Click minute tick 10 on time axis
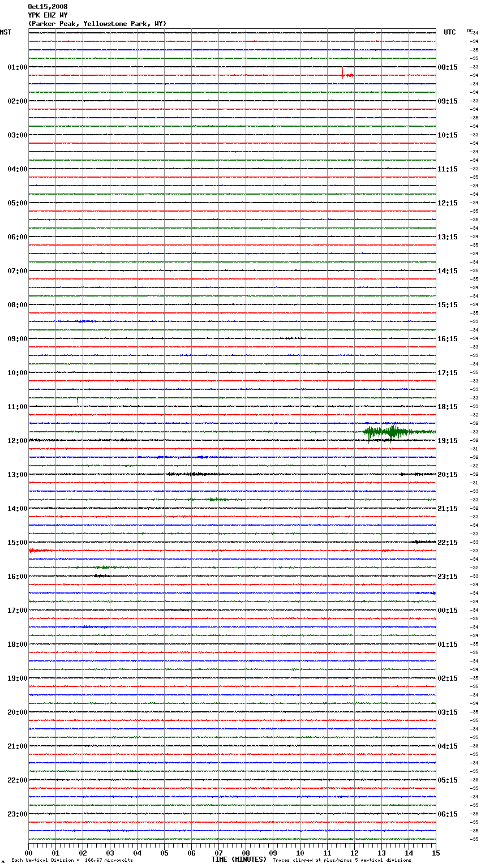Viewport: 481px width, 868px height. pyautogui.click(x=300, y=853)
